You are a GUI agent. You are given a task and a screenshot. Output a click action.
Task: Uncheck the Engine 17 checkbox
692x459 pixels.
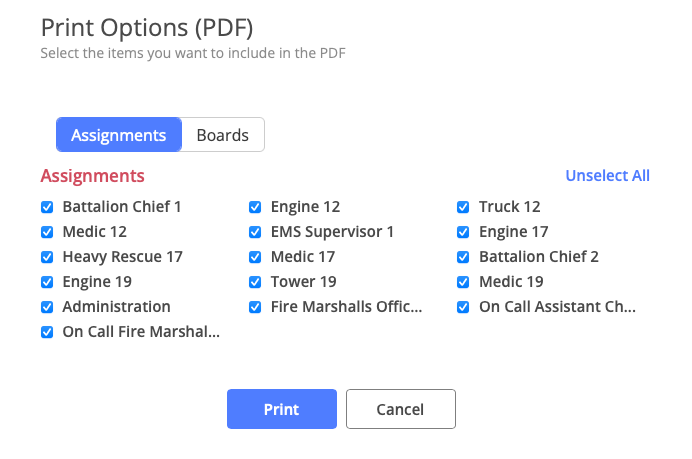click(x=463, y=232)
